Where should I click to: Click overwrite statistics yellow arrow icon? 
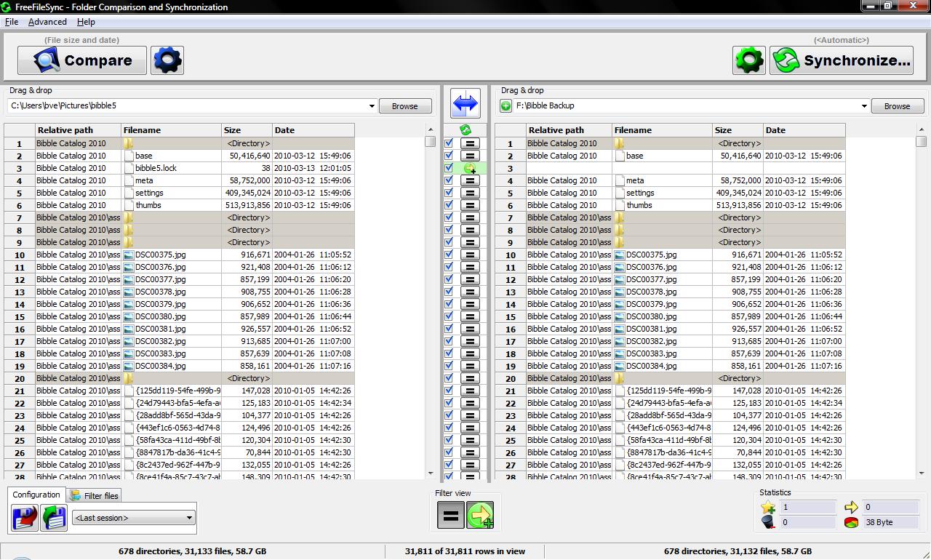(851, 508)
